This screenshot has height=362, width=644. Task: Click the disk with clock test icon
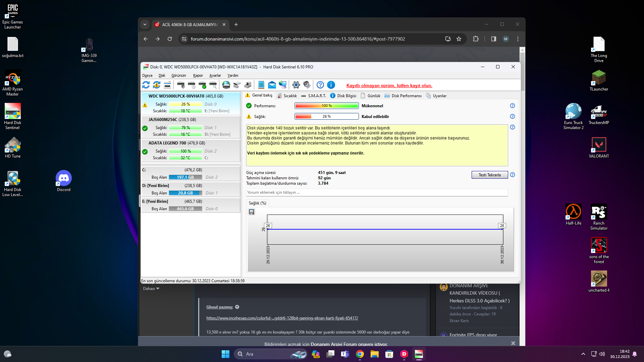[192, 85]
